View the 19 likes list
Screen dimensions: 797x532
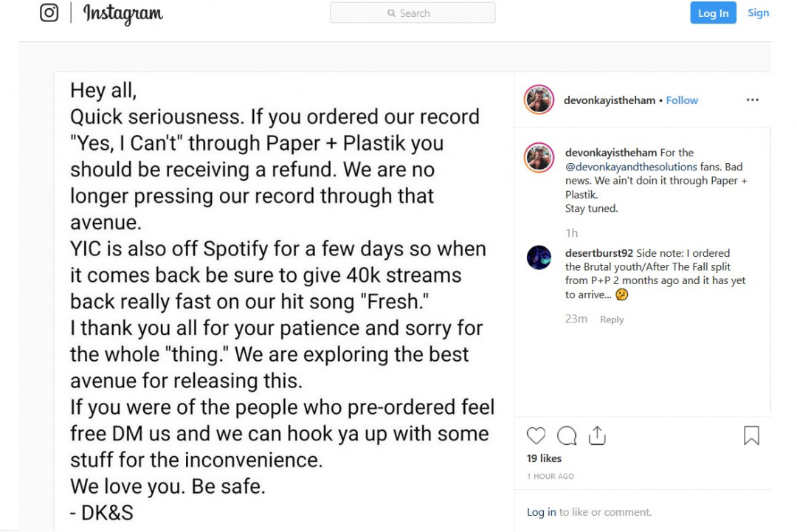pyautogui.click(x=544, y=458)
